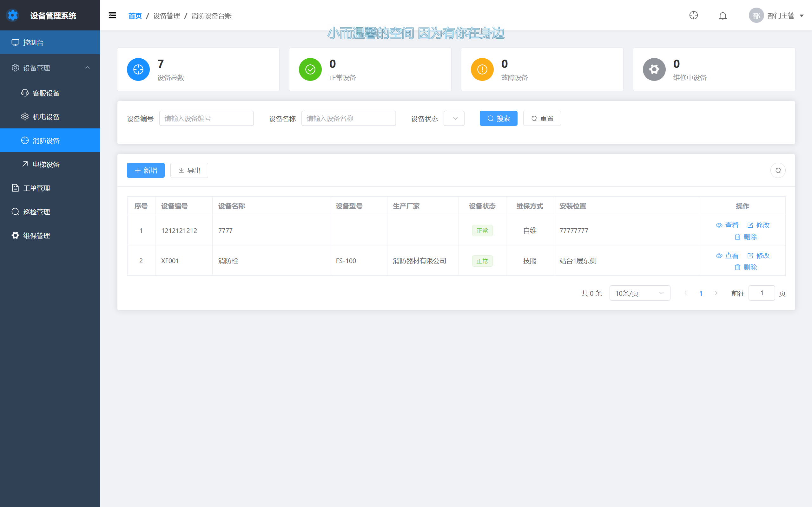The width and height of the screenshot is (812, 507).
Task: Click the orange faulty-devices warning icon
Action: (482, 69)
